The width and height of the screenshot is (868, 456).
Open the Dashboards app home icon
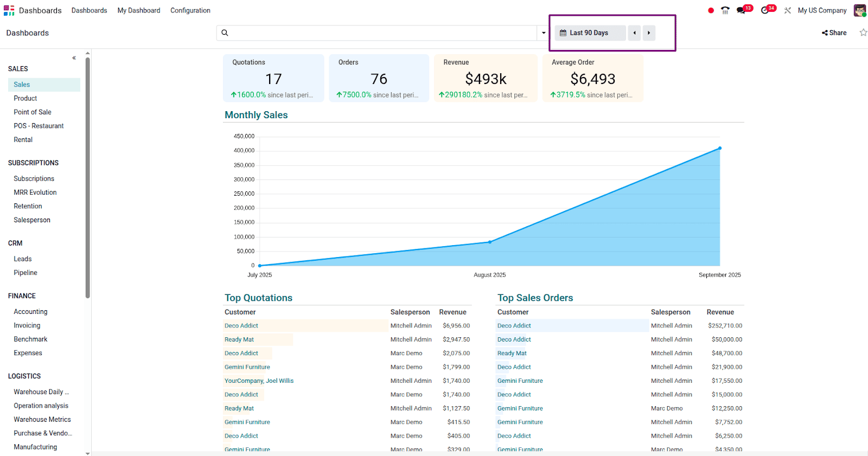(9, 10)
